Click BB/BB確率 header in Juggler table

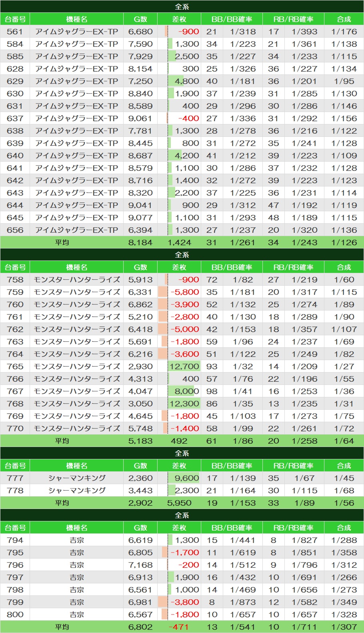coord(232,19)
